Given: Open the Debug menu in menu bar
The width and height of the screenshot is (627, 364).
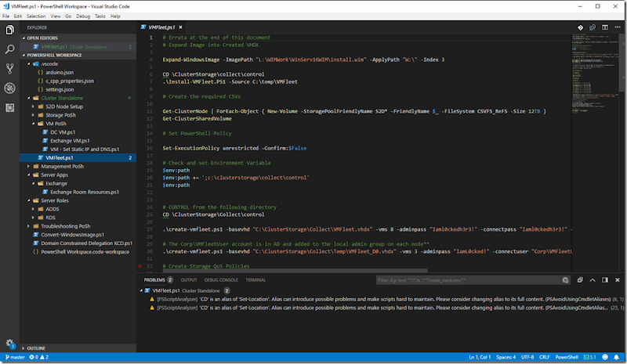Looking at the screenshot, I should pyautogui.click(x=82, y=16).
